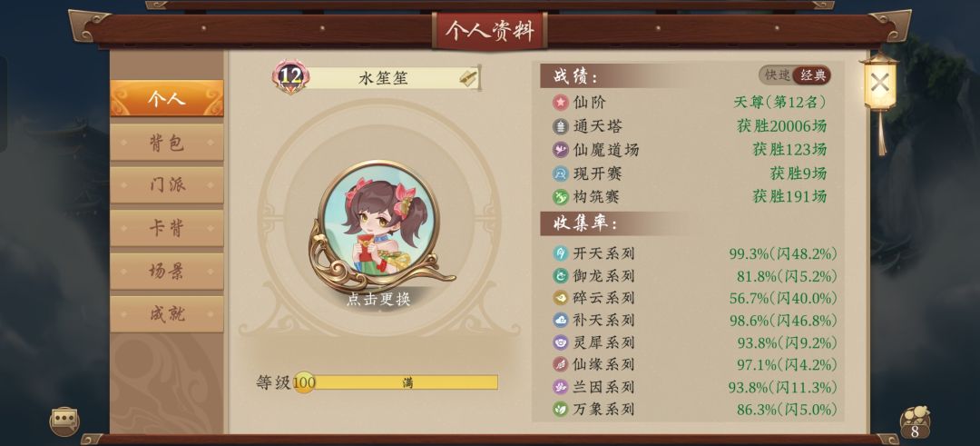This screenshot has width=980, height=446.
Task: Select the 卡背 tab
Action: [167, 228]
